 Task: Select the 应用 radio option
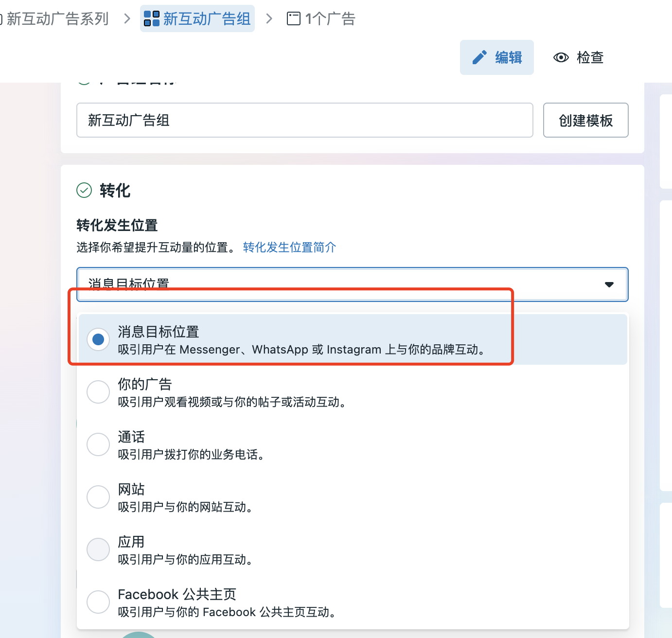[x=98, y=549]
